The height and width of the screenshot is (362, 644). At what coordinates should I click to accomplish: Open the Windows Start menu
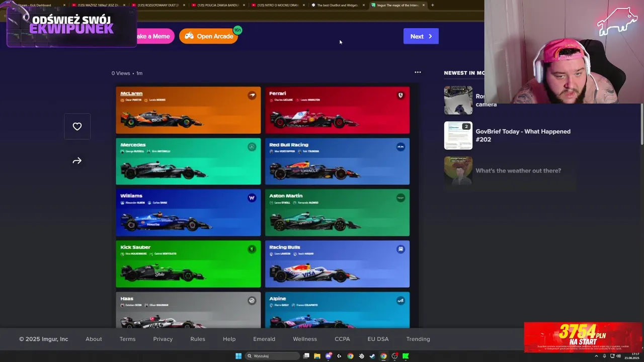238,356
